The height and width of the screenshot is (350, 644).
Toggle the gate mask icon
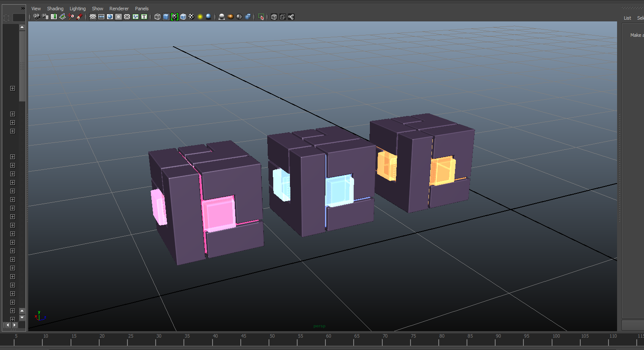[118, 17]
